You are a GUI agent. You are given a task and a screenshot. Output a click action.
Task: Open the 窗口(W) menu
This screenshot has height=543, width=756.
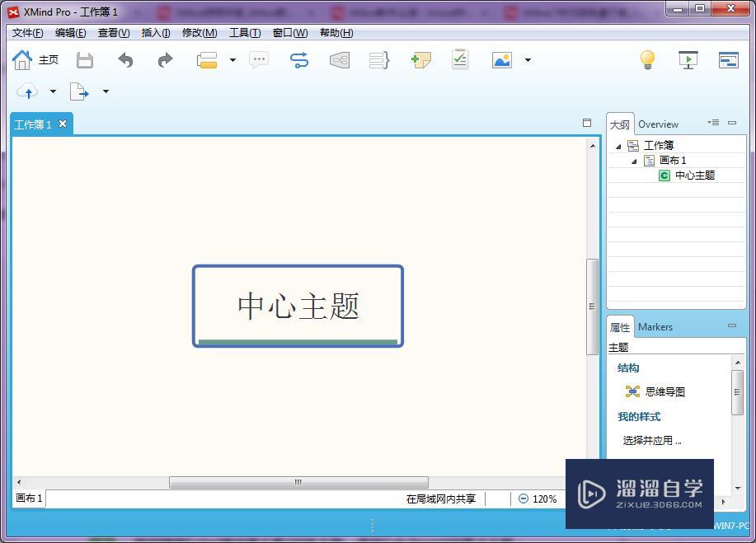[x=289, y=33]
